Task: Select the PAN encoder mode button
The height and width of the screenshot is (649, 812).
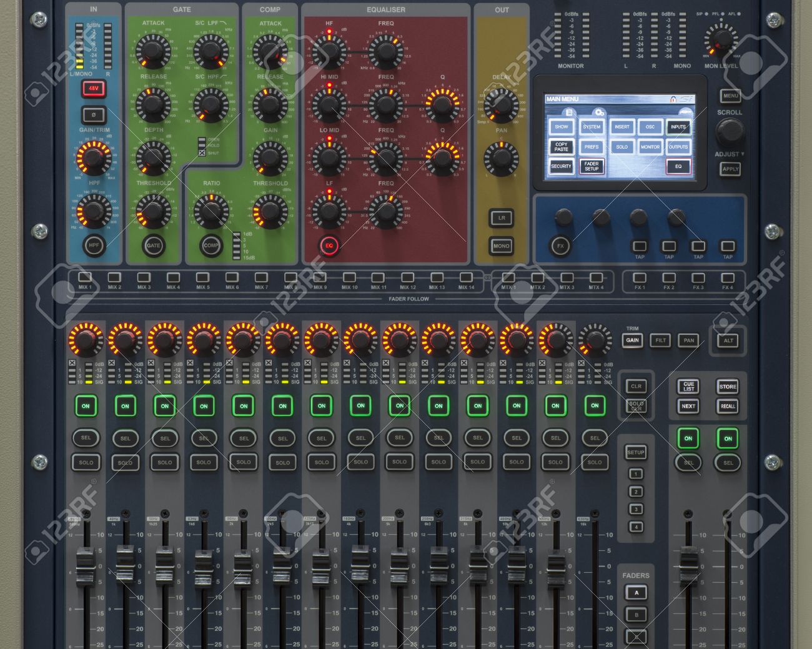Action: point(688,340)
